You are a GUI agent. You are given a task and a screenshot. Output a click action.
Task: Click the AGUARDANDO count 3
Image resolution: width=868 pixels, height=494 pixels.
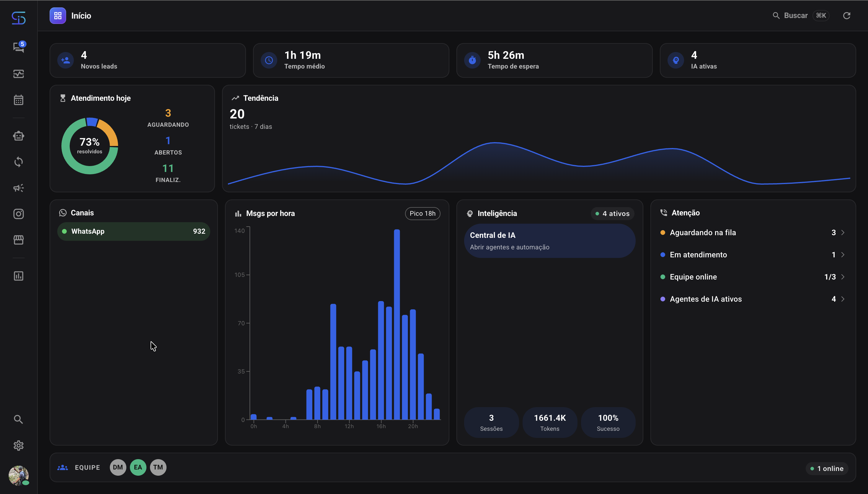click(x=168, y=113)
